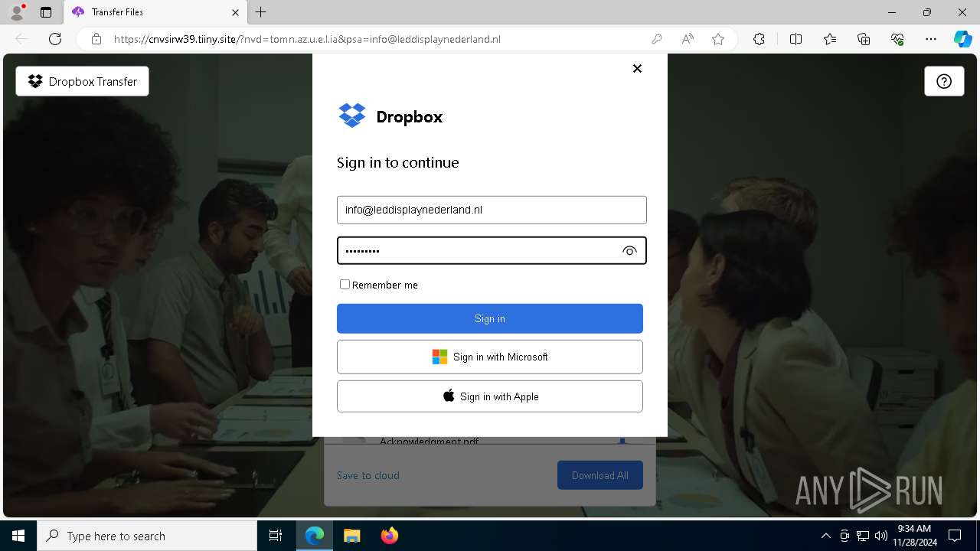
Task: Close the sign-in dialog with X
Action: (x=637, y=68)
